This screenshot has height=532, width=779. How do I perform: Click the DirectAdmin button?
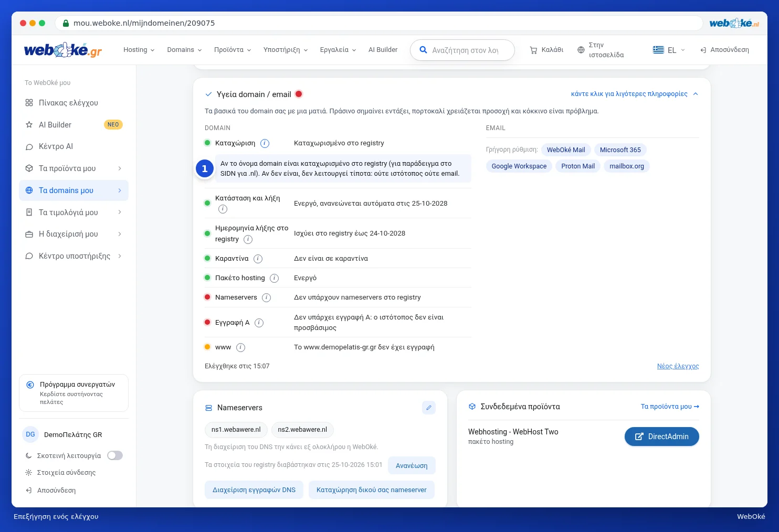point(661,437)
